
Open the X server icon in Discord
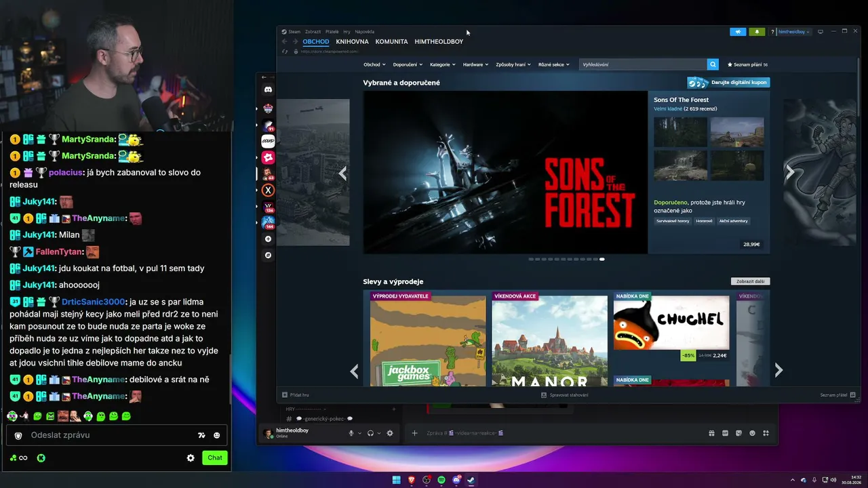[268, 190]
